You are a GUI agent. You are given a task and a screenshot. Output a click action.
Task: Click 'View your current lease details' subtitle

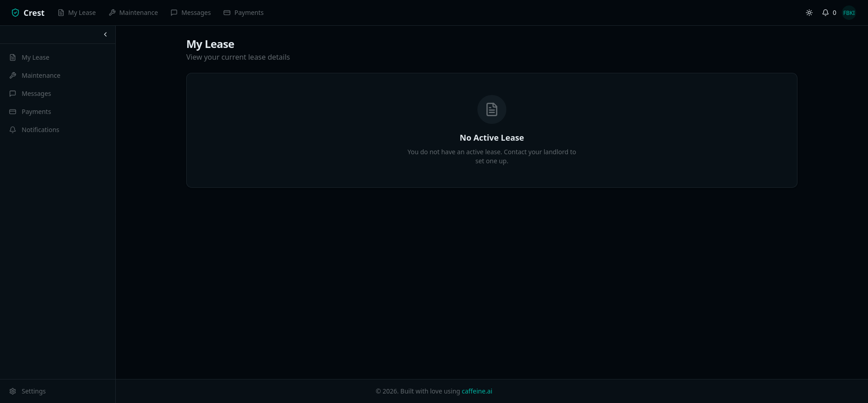click(238, 57)
